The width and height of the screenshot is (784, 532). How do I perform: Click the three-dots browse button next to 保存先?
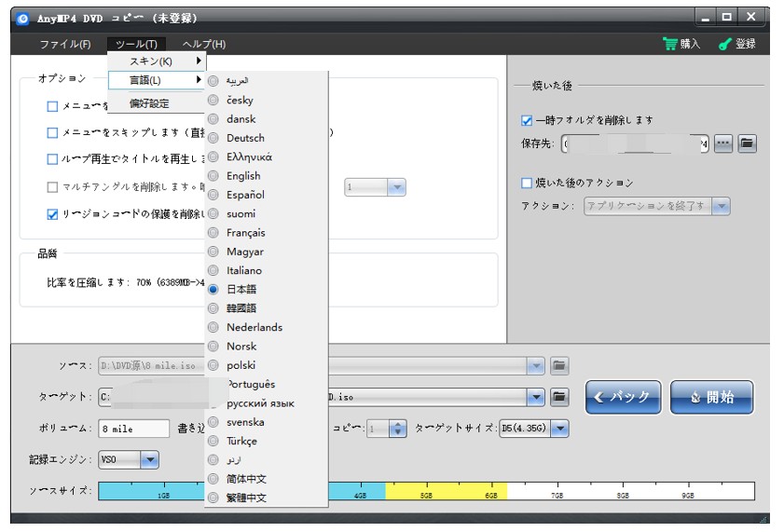click(x=723, y=143)
